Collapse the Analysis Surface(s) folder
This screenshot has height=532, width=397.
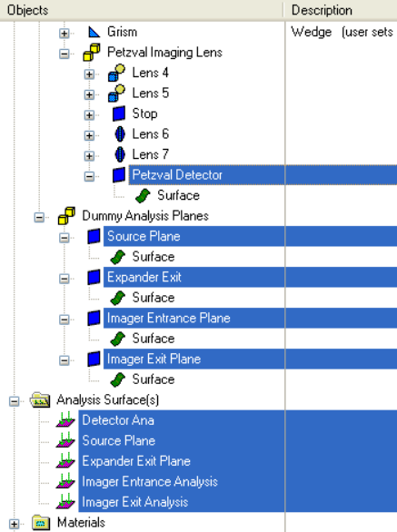[14, 401]
